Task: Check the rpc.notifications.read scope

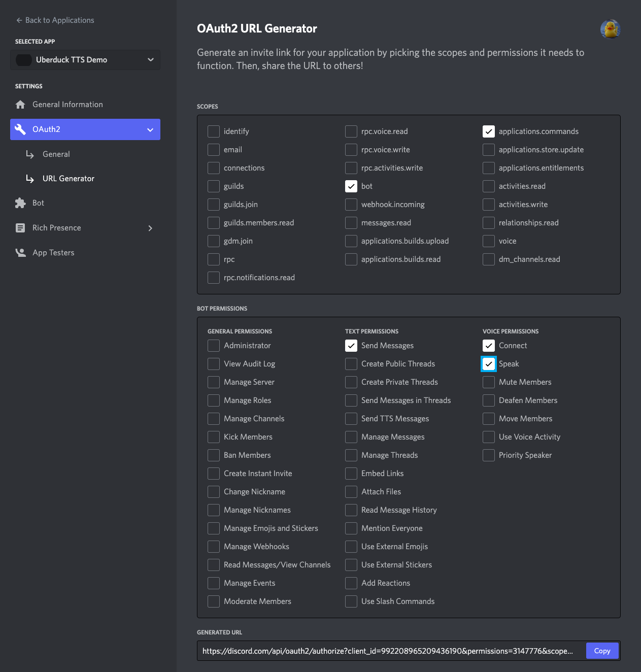Action: point(214,278)
